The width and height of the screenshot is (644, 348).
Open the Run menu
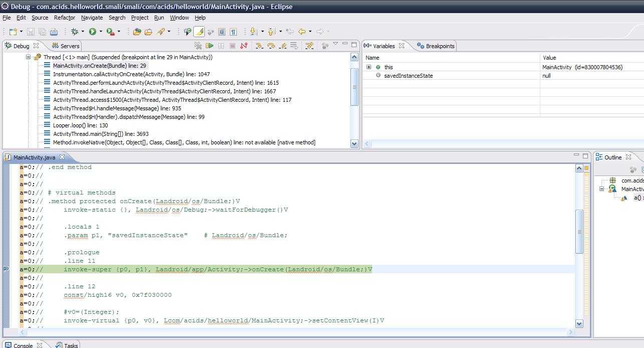coord(159,18)
